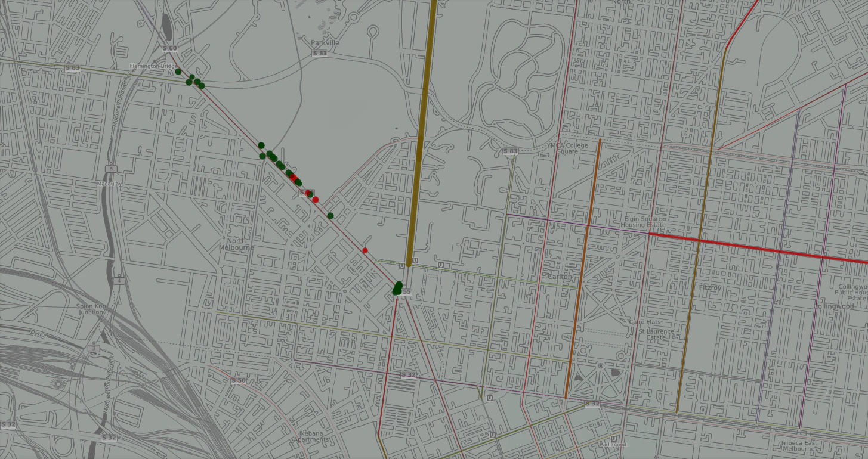Select the thick orange highlighted road line

point(582,268)
